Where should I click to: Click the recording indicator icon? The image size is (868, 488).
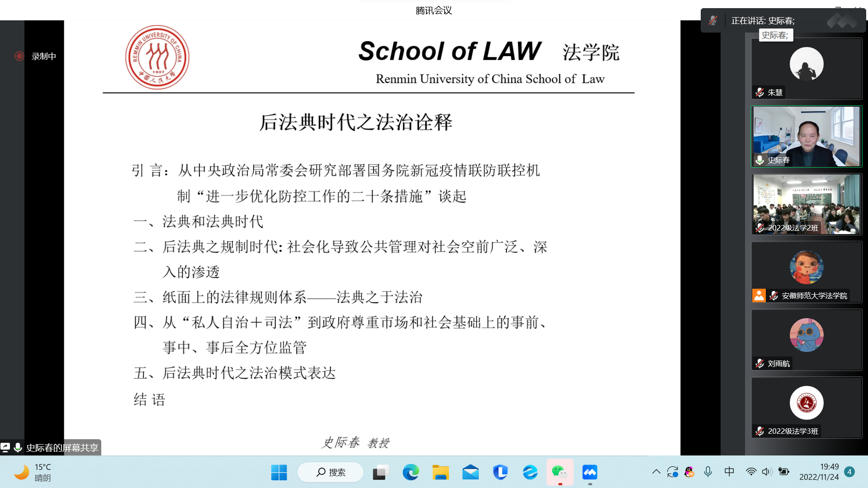point(19,56)
